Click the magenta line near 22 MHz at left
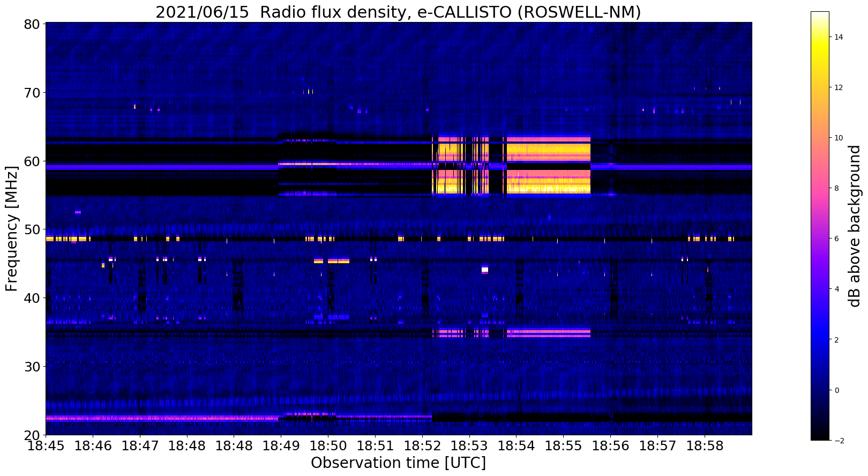868x476 pixels. (x=162, y=418)
